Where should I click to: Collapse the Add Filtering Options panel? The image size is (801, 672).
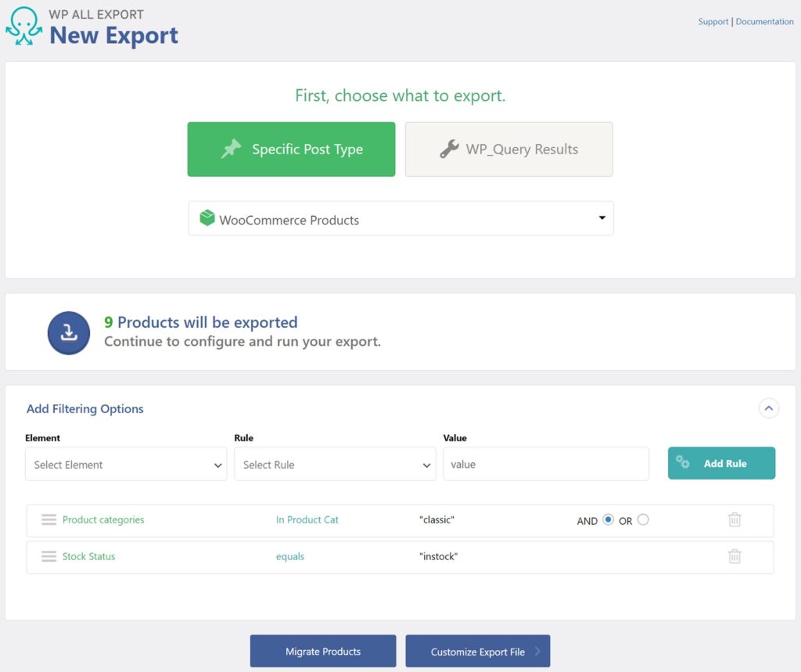(769, 408)
